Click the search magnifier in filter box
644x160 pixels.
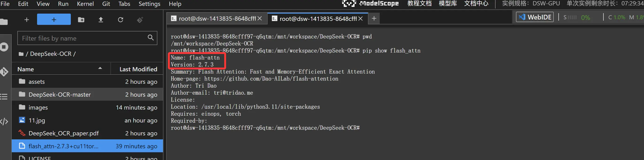point(151,38)
